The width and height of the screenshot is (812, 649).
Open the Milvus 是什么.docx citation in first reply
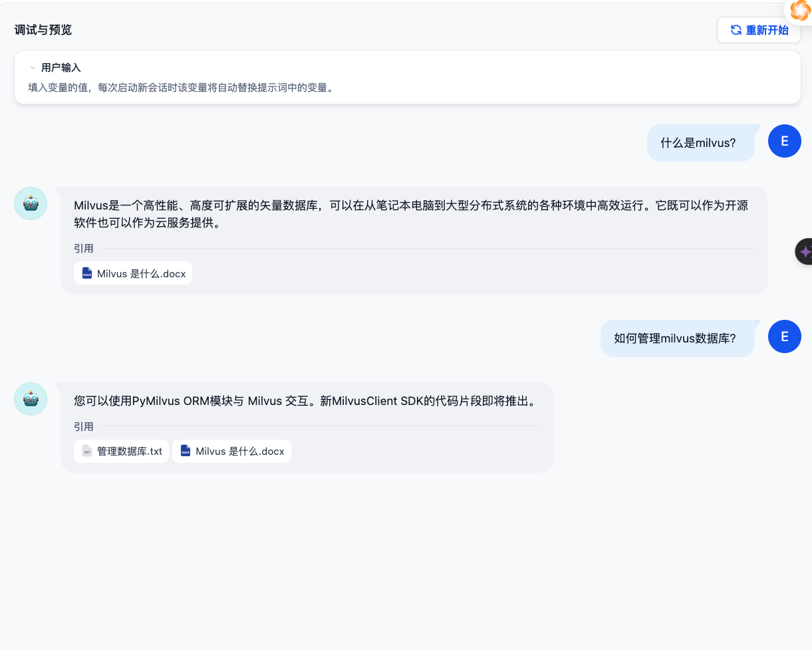[x=133, y=273]
